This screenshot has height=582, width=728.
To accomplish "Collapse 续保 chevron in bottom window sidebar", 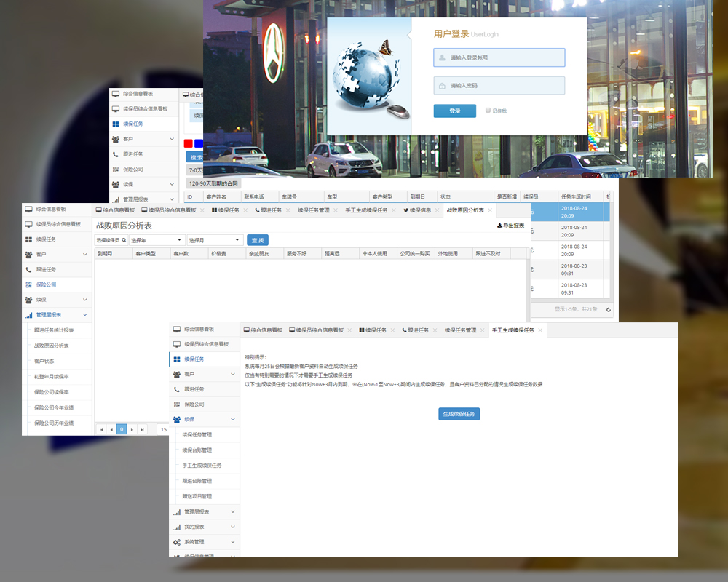I will (233, 419).
